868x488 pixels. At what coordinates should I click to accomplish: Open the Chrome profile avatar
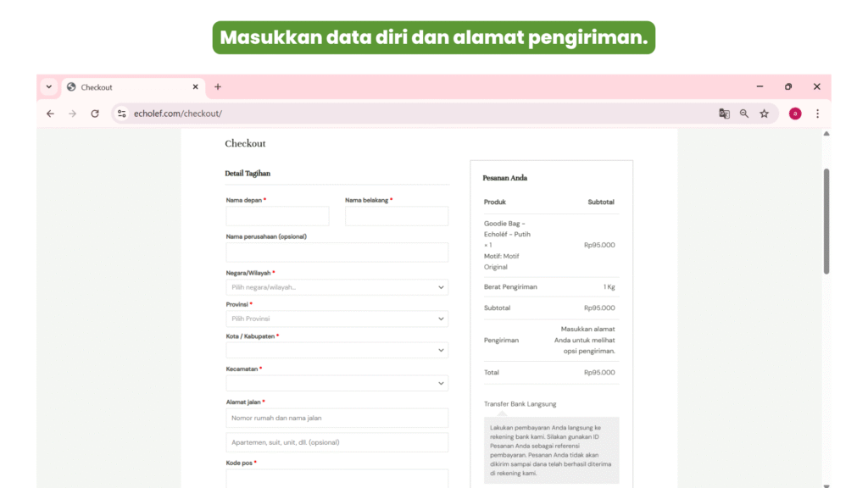[795, 114]
